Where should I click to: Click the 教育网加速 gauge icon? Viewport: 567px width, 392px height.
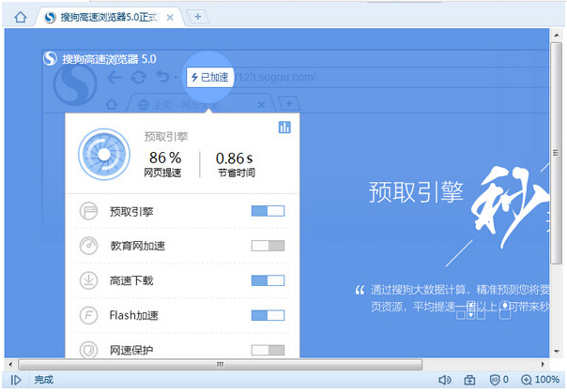[88, 246]
